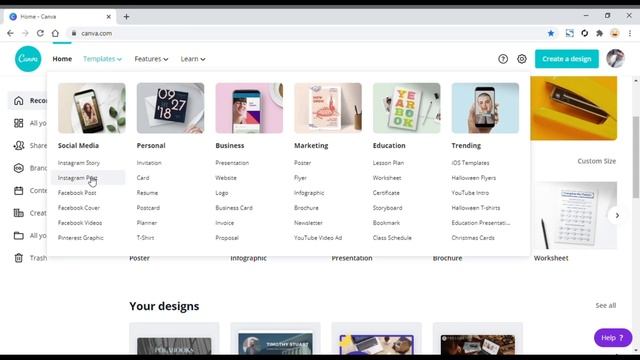Open a new browser tab
Screen dimensions: 640x360
coord(127,17)
